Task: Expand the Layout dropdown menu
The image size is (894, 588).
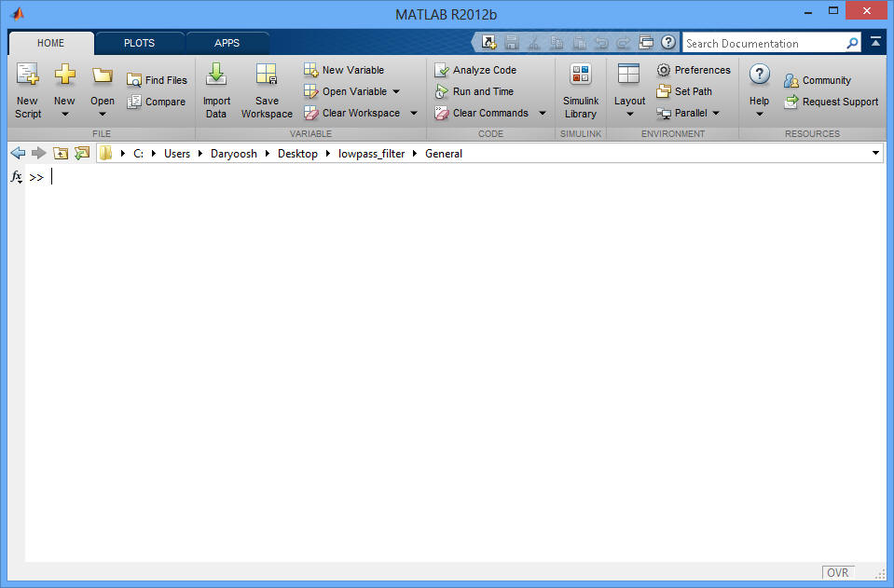Action: click(x=629, y=114)
